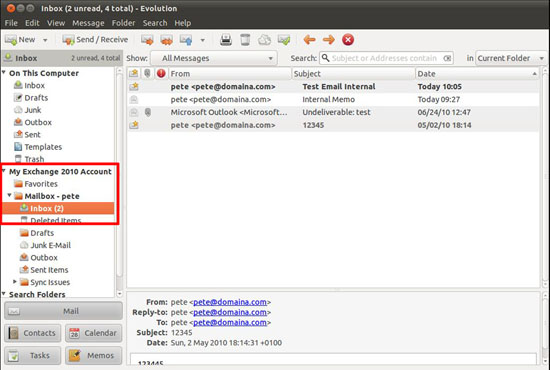550x370 pixels.
Task: Open the Forward options dropdown arrow
Action: [202, 40]
